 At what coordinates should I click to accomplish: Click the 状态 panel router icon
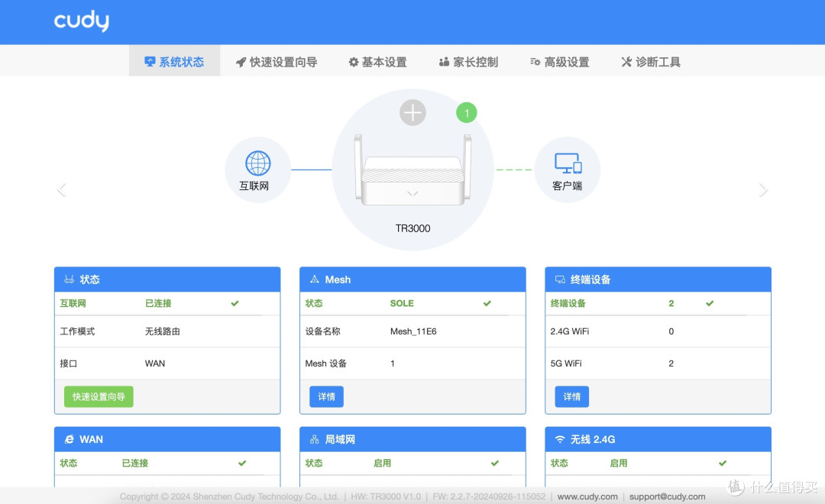point(69,279)
